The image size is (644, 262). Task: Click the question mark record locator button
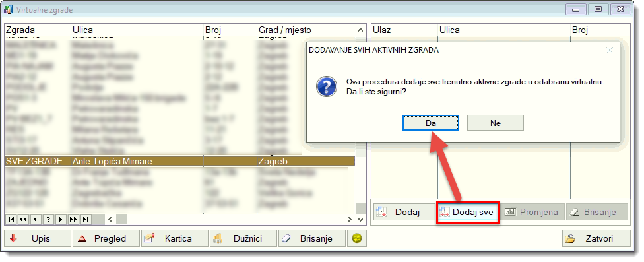(x=48, y=220)
